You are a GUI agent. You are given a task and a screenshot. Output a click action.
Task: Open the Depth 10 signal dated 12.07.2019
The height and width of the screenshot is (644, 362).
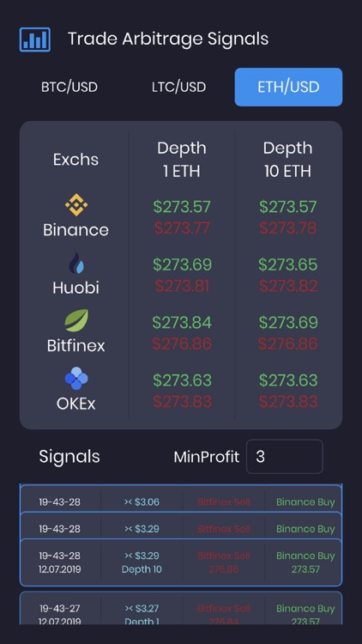[181, 562]
